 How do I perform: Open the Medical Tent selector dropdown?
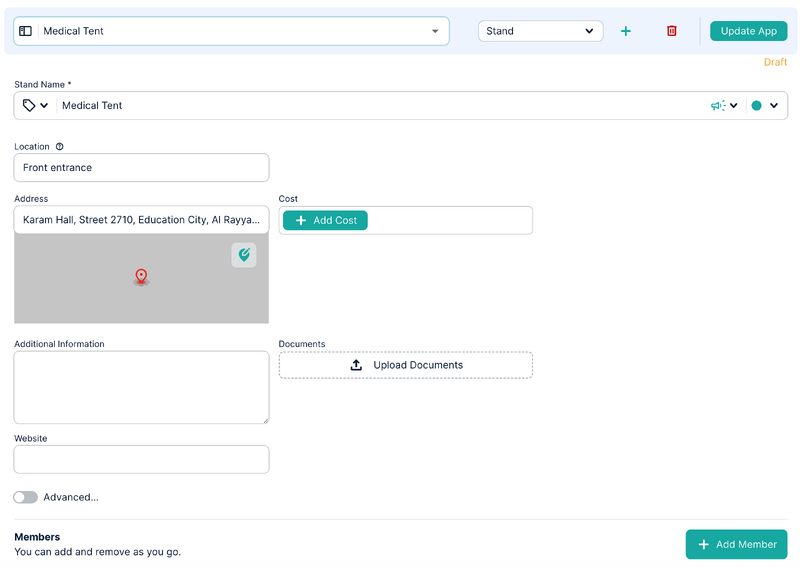231,31
